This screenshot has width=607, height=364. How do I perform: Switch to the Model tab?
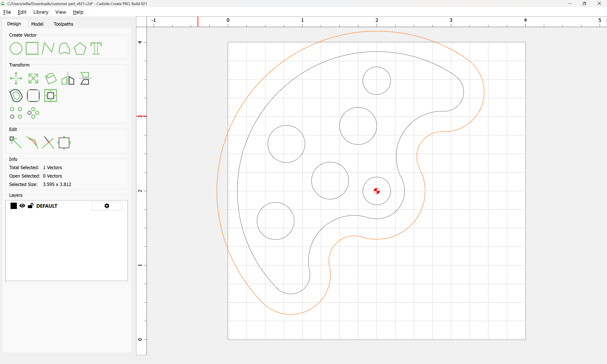click(x=37, y=24)
